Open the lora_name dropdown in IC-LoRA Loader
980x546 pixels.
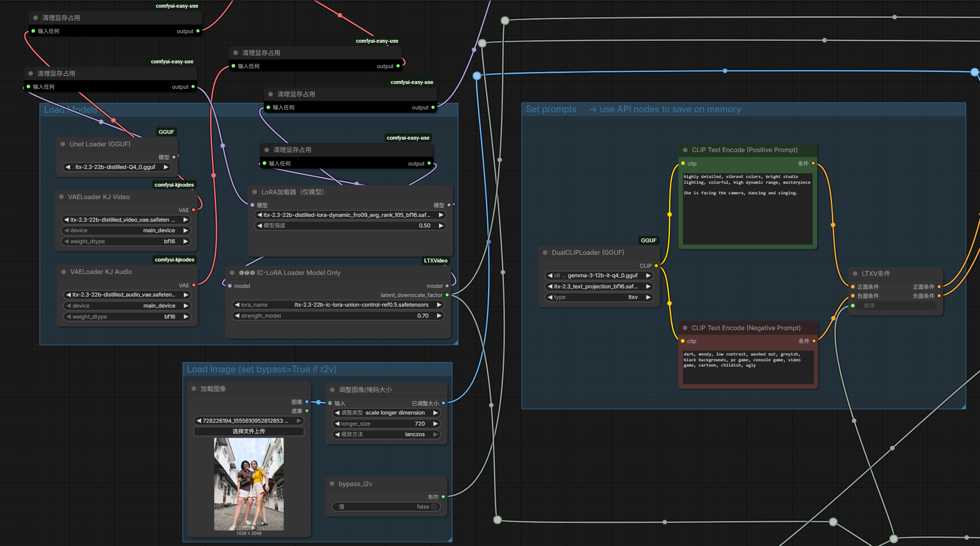(x=338, y=305)
